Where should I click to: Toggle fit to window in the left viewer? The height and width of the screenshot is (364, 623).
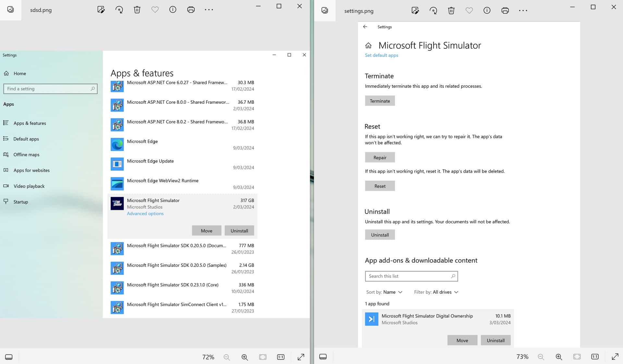[263, 357]
